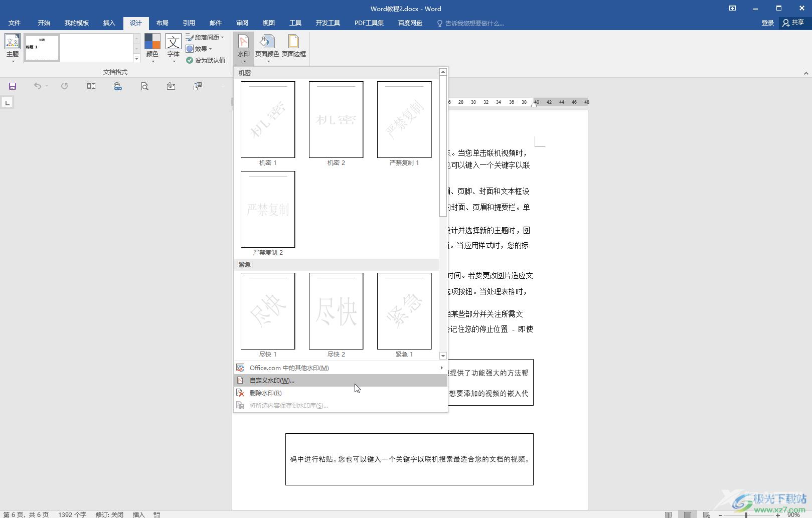Image resolution: width=812 pixels, height=518 pixels.
Task: Switch to read mode view icon
Action: (x=668, y=514)
